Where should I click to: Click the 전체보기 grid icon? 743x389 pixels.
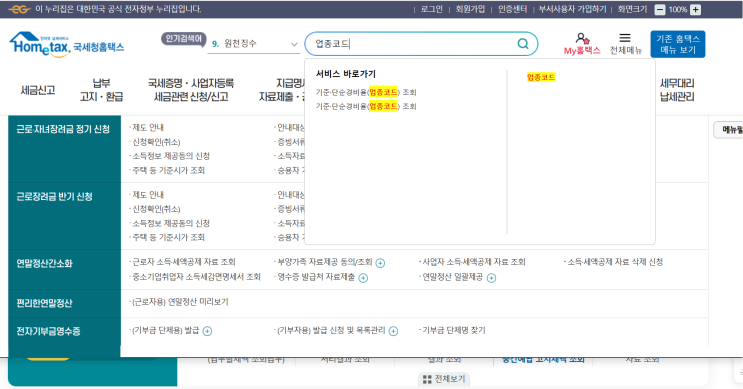pyautogui.click(x=427, y=379)
